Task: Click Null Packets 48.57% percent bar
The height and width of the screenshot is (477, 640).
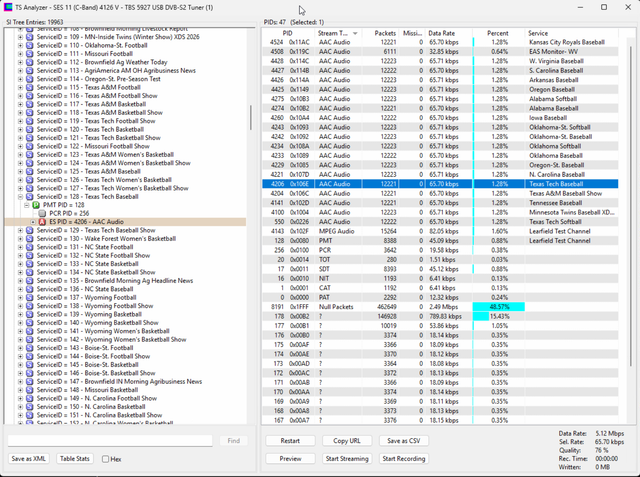Action: 498,307
